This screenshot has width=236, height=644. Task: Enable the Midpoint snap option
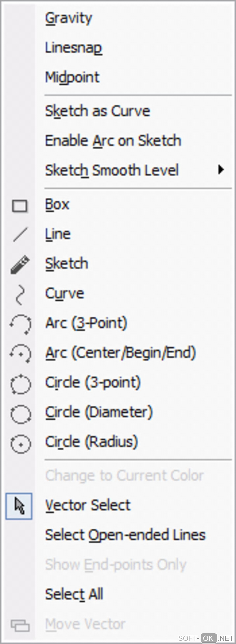[72, 77]
